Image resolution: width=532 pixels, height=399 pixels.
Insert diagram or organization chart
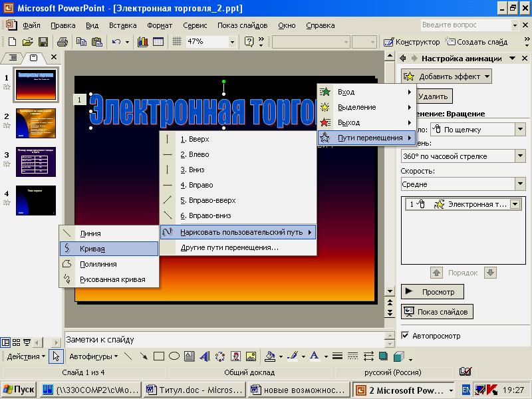220,356
